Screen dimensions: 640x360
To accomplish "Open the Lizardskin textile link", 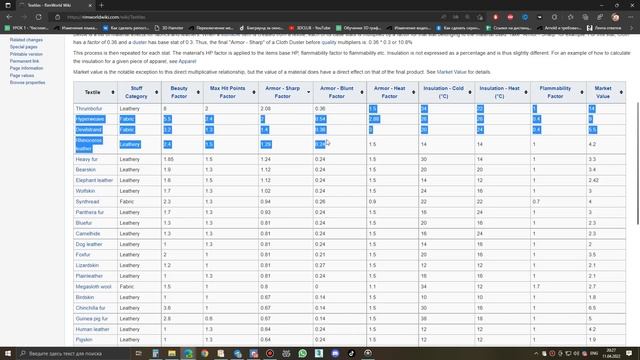I will click(x=87, y=265).
